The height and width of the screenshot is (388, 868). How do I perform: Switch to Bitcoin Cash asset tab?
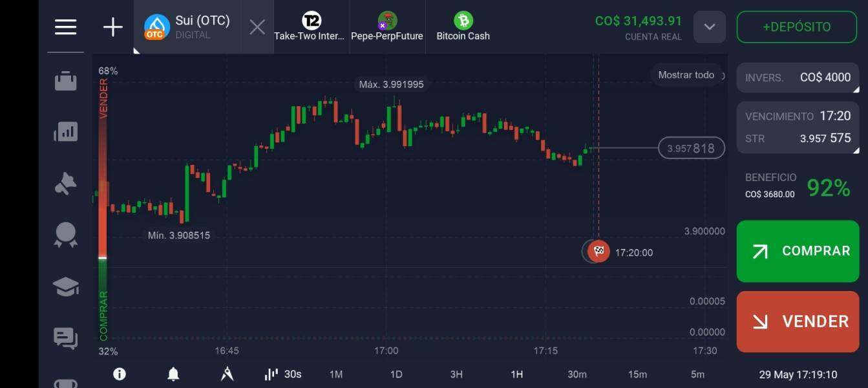coord(463,27)
